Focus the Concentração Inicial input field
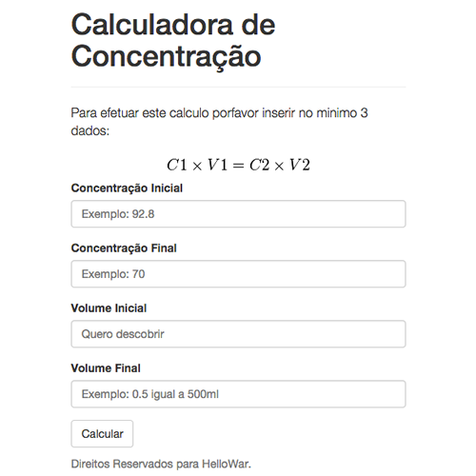The width and height of the screenshot is (476, 476). (x=238, y=213)
